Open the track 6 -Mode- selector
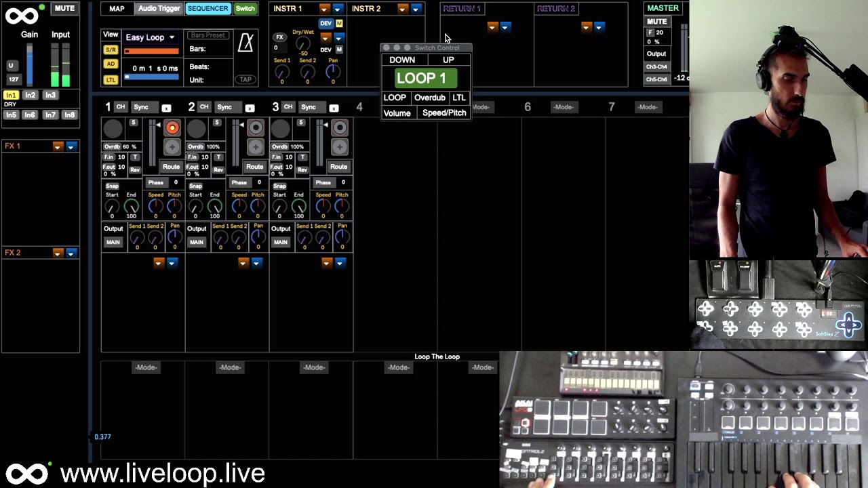 click(x=564, y=107)
